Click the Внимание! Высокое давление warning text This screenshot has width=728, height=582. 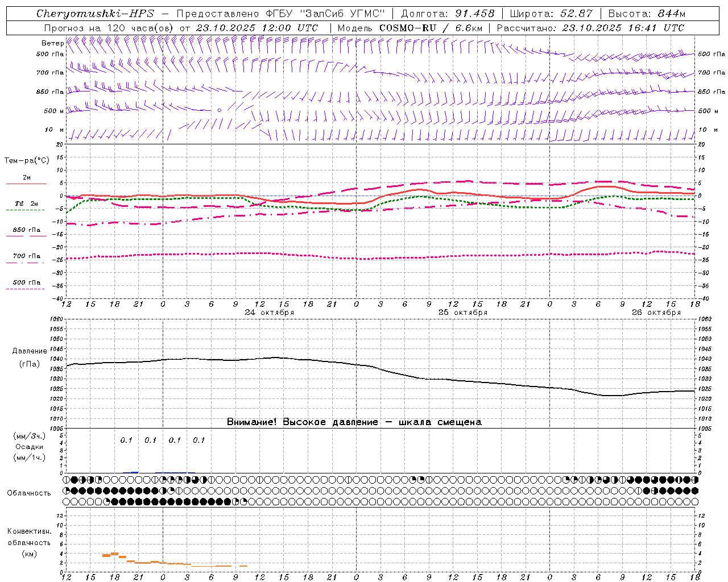[x=354, y=422]
